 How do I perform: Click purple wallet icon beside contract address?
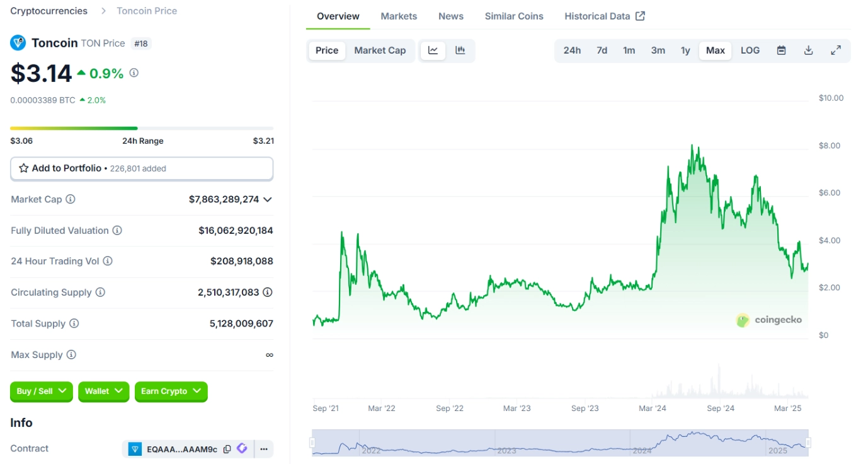[x=242, y=449]
